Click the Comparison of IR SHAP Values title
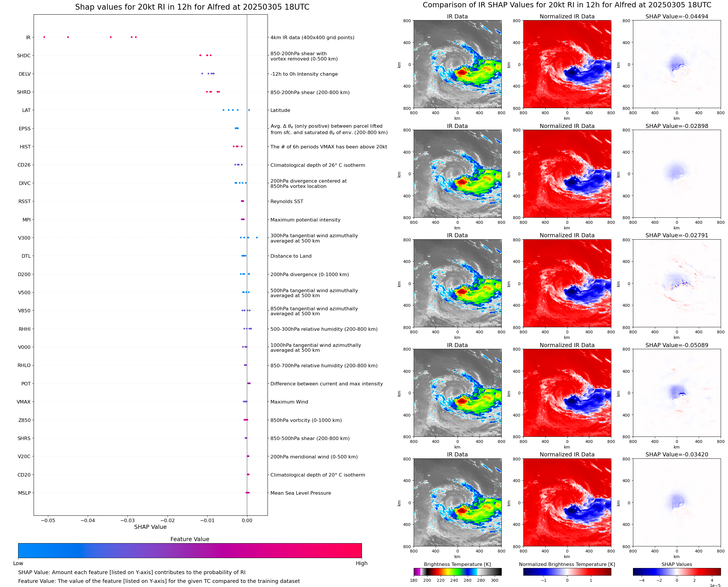Viewport: 728px width, 587px height. coord(567,5)
